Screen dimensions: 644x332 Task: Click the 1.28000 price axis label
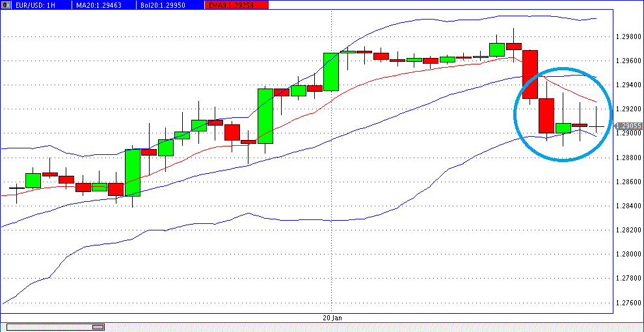(628, 255)
